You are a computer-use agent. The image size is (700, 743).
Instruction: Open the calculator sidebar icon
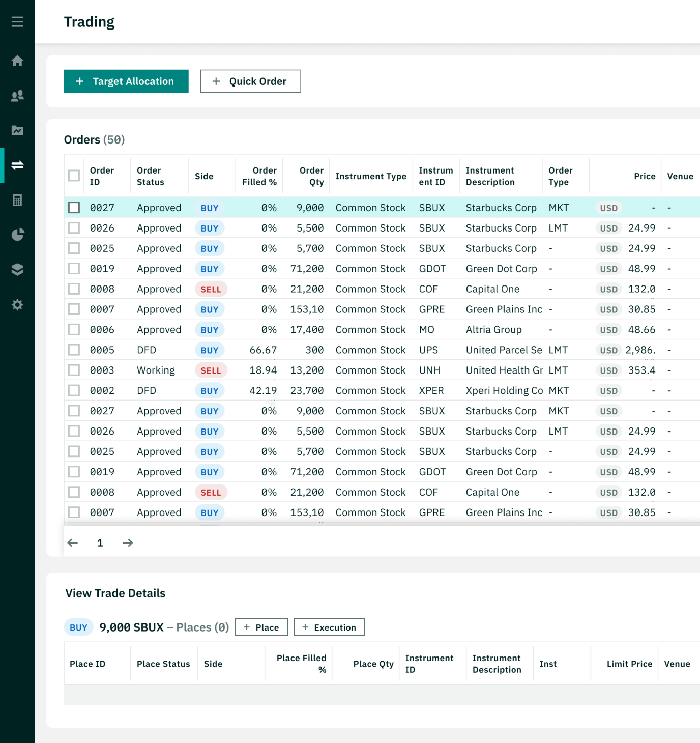point(17,200)
